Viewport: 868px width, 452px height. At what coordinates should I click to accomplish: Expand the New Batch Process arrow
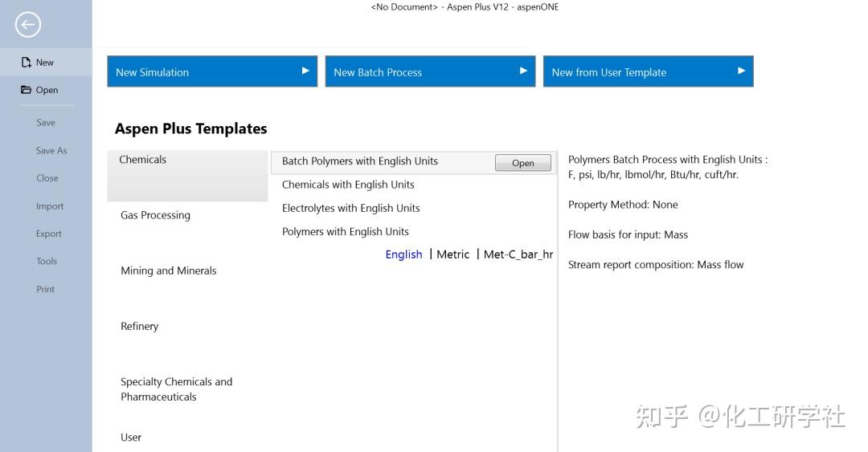[x=523, y=71]
